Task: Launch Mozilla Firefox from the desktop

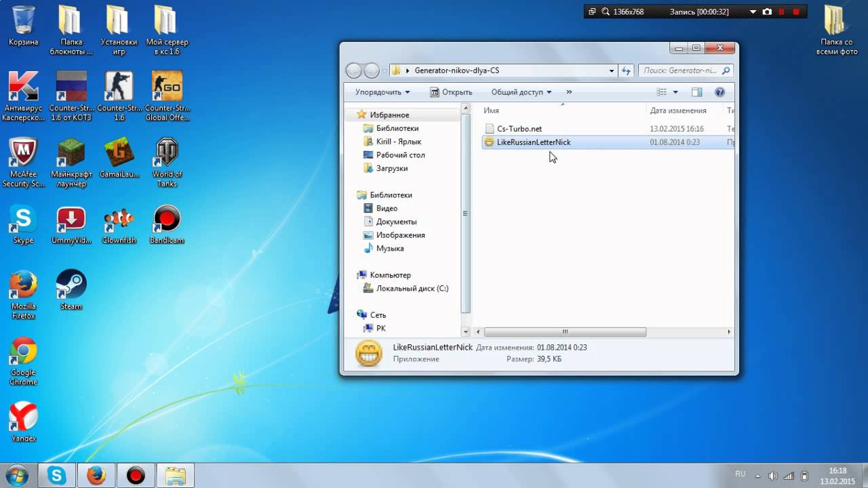Action: point(23,295)
